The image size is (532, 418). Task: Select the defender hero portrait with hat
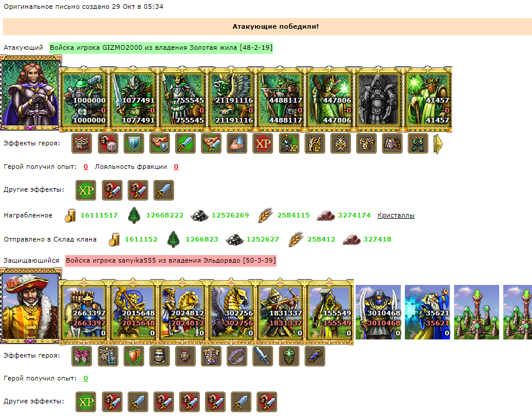30,305
